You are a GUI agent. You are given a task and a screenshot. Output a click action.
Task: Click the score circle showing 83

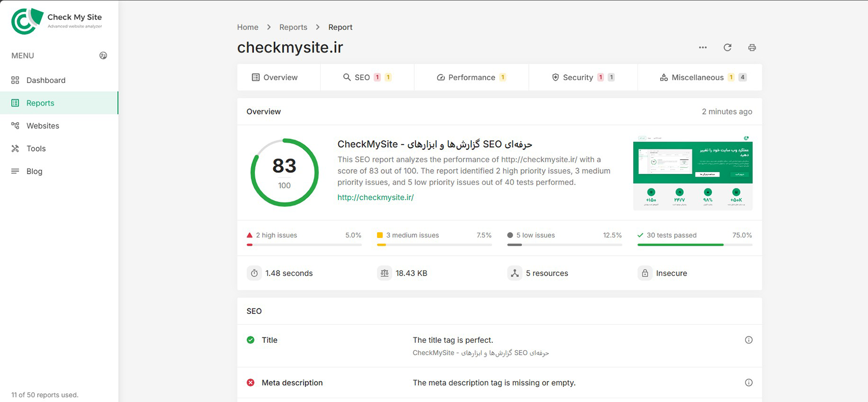pyautogui.click(x=285, y=173)
